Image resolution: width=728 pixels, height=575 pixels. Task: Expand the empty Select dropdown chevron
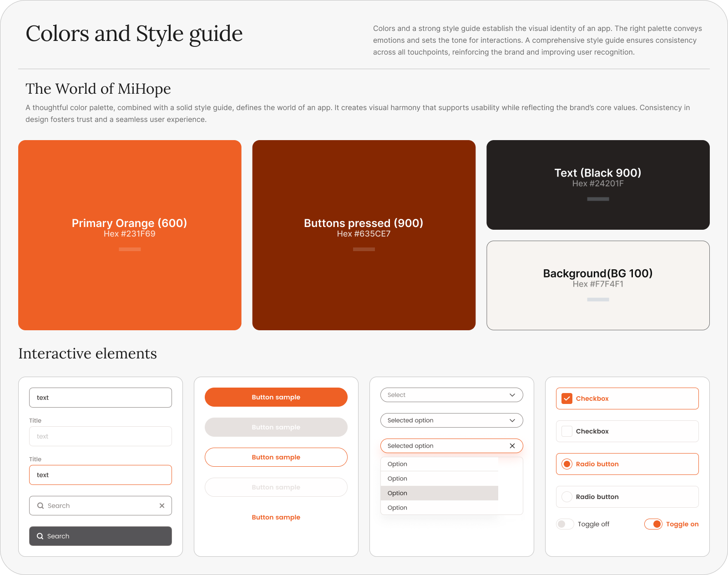512,395
